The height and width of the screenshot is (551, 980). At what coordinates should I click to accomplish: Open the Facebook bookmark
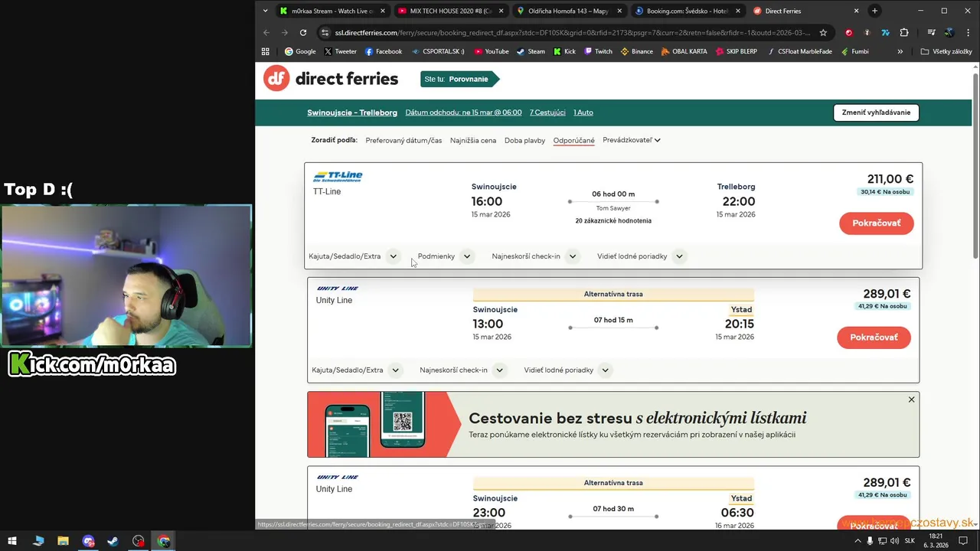click(x=384, y=51)
